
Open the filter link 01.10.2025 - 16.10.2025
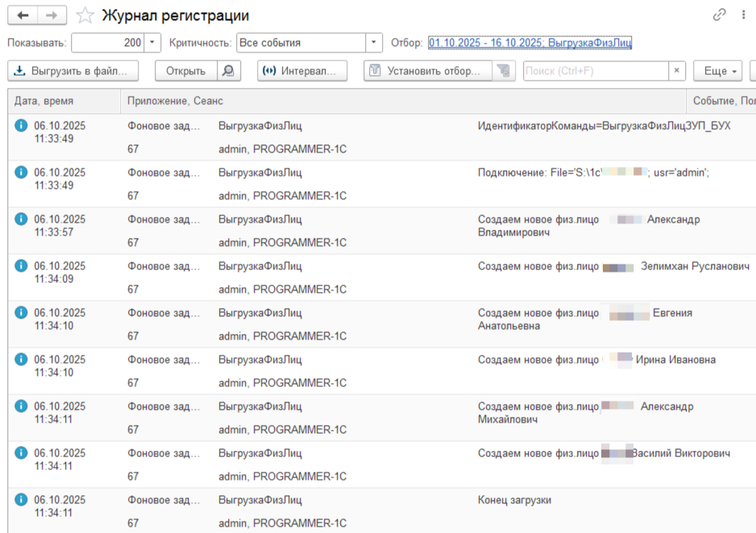pyautogui.click(x=530, y=43)
